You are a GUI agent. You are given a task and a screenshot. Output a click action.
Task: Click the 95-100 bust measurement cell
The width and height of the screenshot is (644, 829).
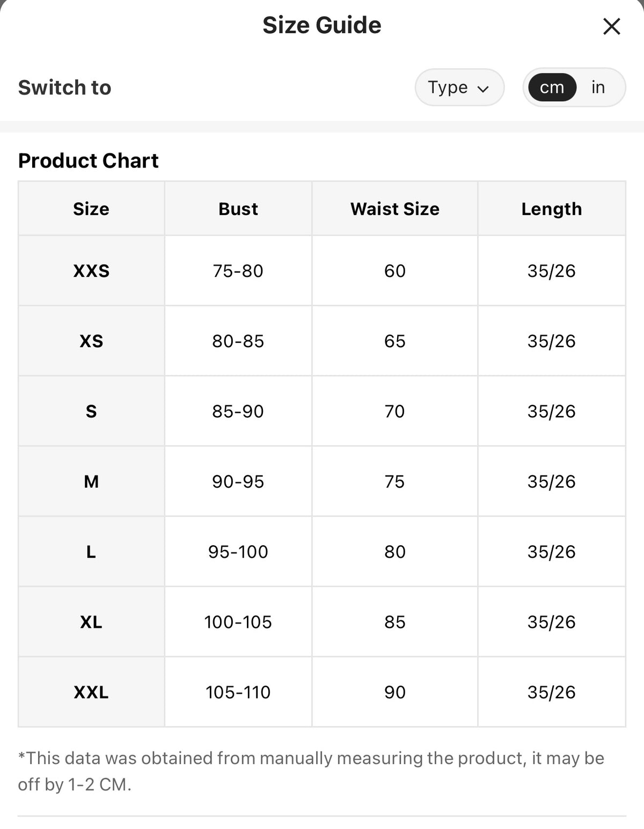[238, 552]
